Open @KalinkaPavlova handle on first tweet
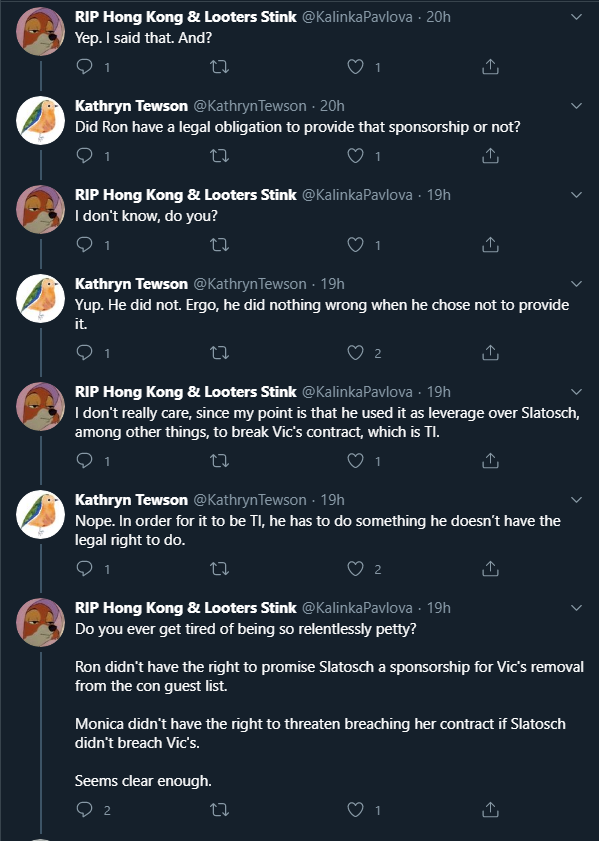599x841 pixels. click(x=357, y=17)
